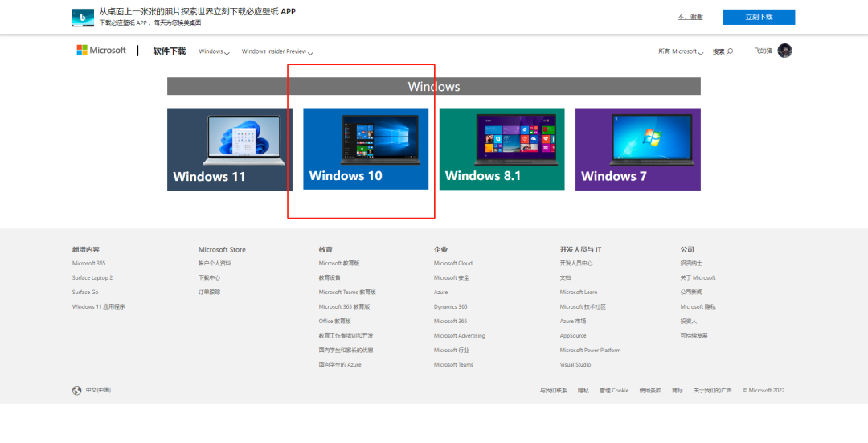Open Microsoft 行业 link

coord(452,351)
